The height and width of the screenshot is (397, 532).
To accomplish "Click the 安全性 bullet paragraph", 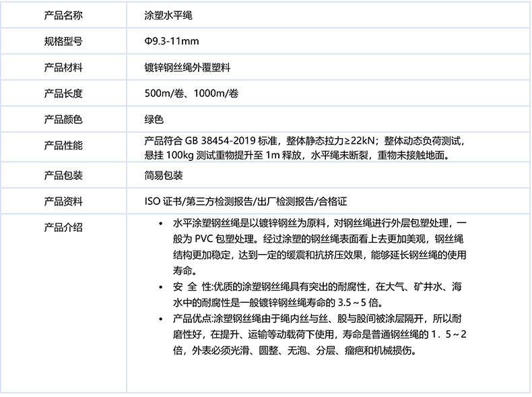I will click(317, 294).
